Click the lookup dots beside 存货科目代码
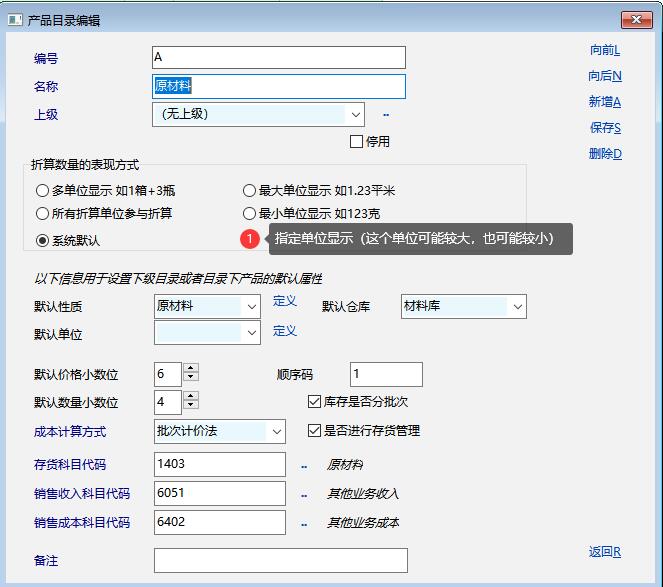The width and height of the screenshot is (663, 587). point(304,466)
